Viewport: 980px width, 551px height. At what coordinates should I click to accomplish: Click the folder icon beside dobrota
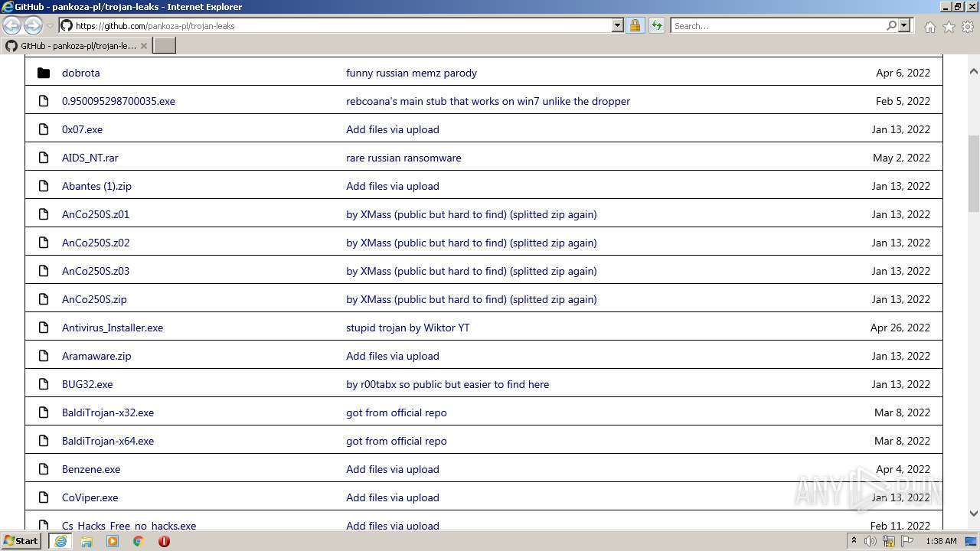[x=44, y=73]
